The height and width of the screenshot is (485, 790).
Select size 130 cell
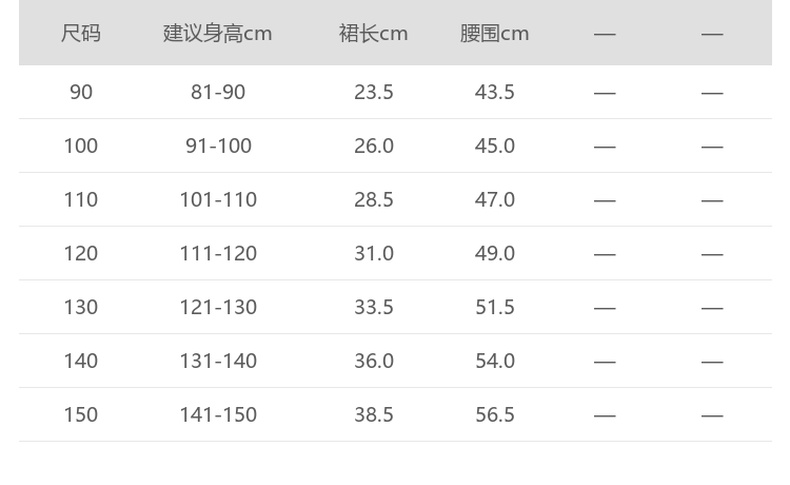point(81,307)
